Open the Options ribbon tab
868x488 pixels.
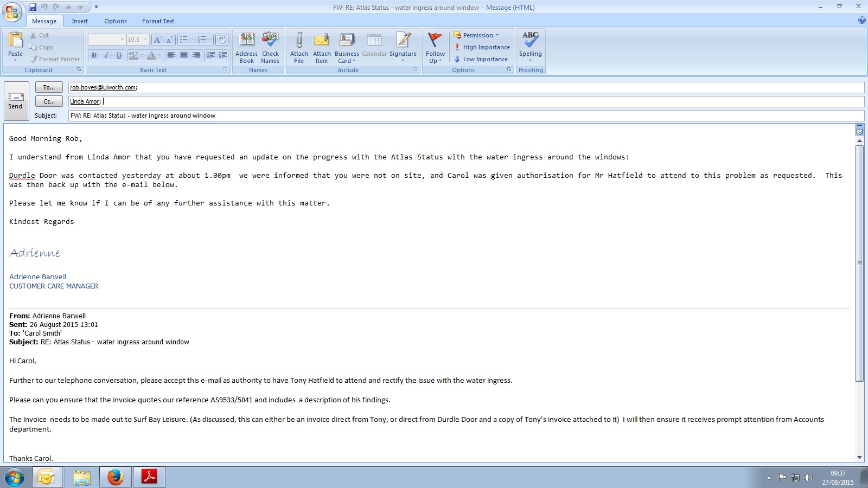(116, 21)
